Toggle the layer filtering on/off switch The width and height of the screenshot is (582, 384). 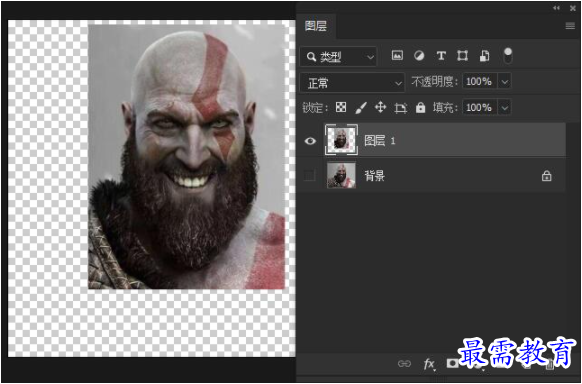(507, 55)
